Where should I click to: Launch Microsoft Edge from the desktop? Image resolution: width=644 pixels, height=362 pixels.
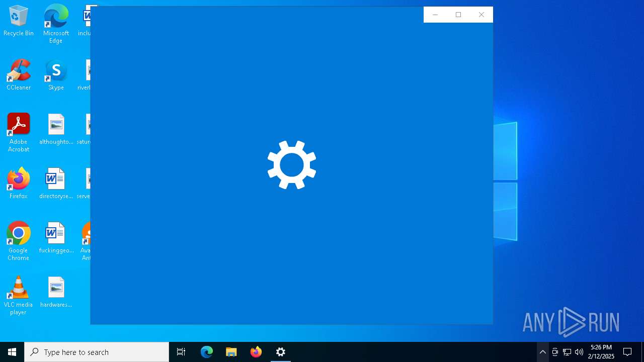[56, 24]
